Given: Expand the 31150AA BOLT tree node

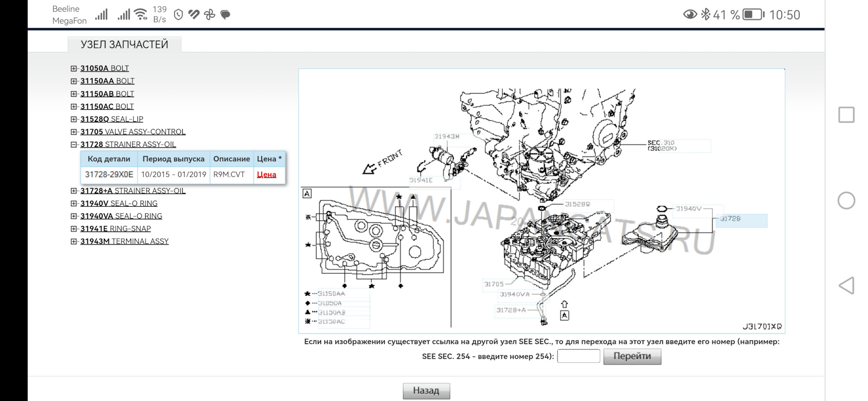Looking at the screenshot, I should (74, 81).
